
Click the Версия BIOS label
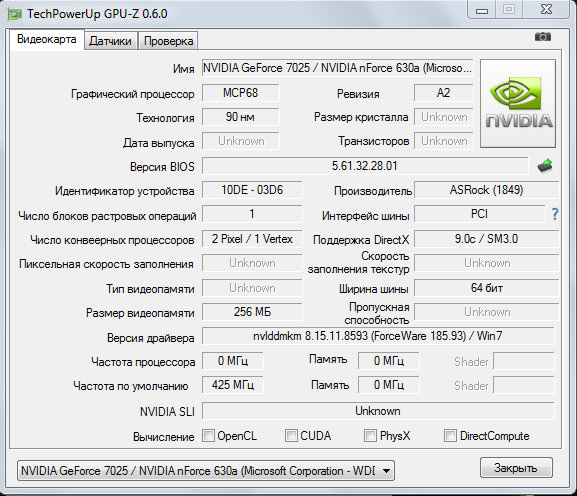162,167
